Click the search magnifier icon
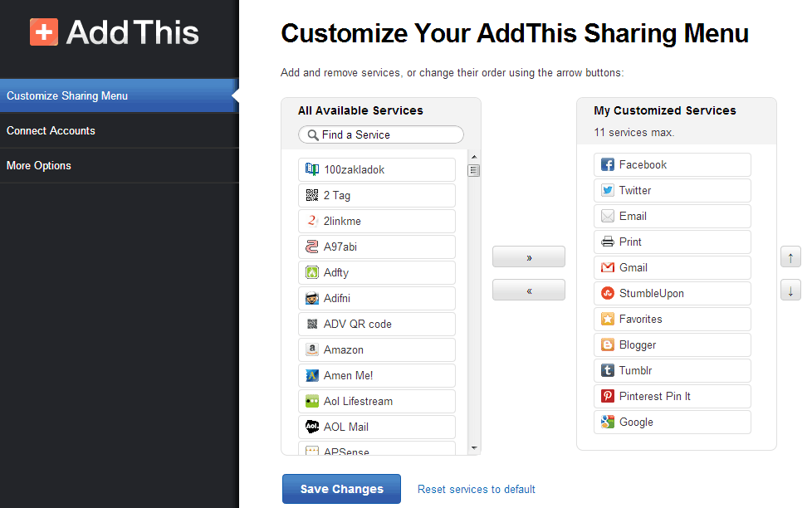Screen dimensions: 812x508 coord(313,135)
